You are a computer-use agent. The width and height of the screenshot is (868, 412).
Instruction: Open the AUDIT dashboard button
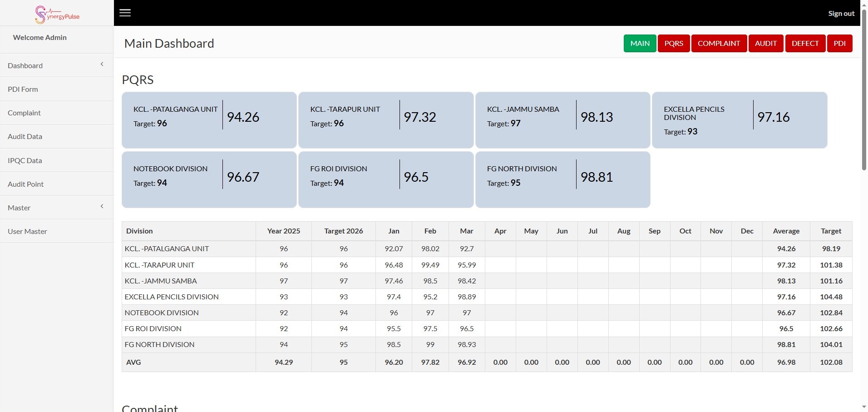coord(766,43)
